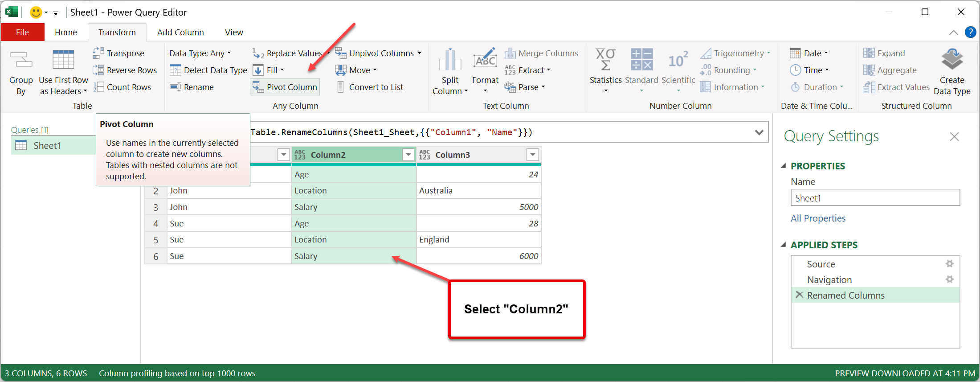Viewport: 980px width, 382px height.
Task: Open the File tab
Action: point(22,32)
